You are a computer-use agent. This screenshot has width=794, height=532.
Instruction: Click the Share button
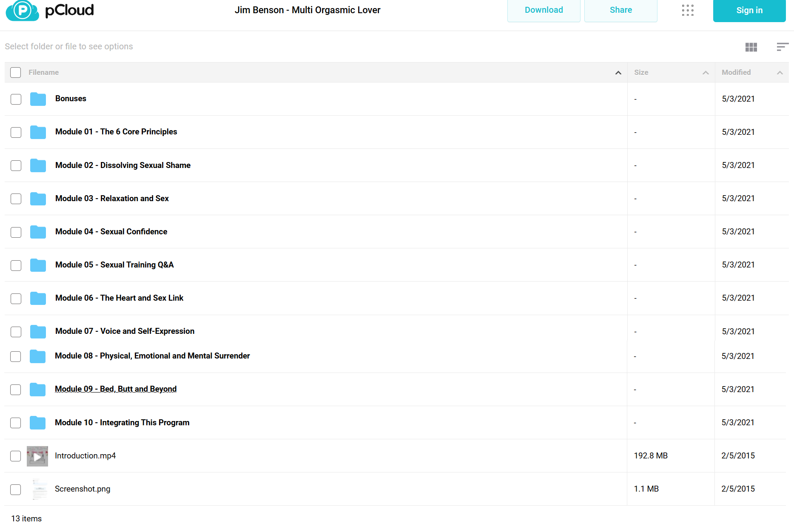621,10
